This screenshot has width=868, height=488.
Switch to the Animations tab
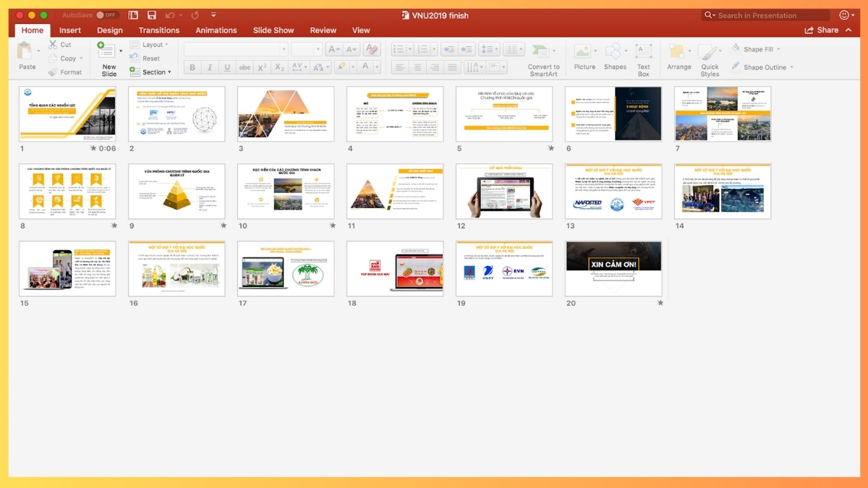(216, 30)
